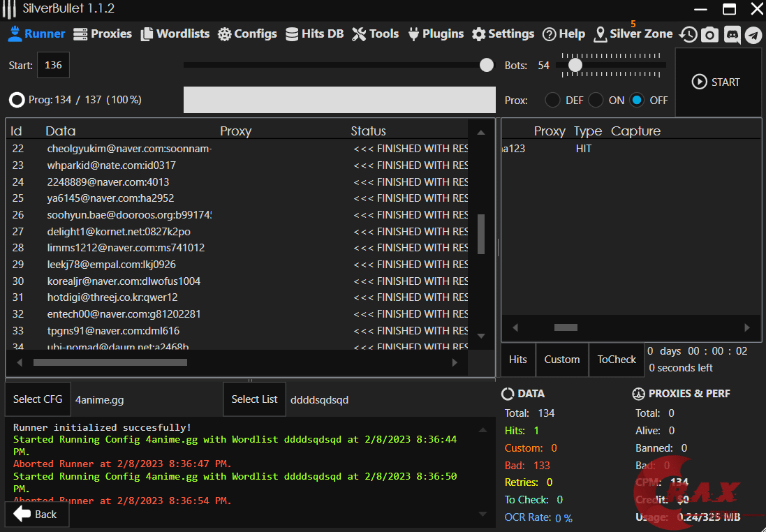Click the Bots slider handle
The height and width of the screenshot is (532, 766).
[x=575, y=65]
